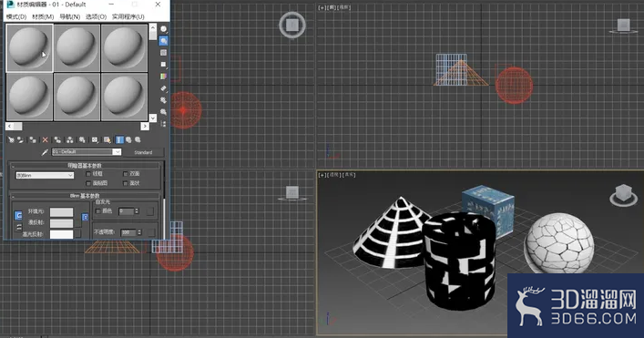644x338 pixels.
Task: Enable 面状 faceted checkbox
Action: click(x=126, y=183)
